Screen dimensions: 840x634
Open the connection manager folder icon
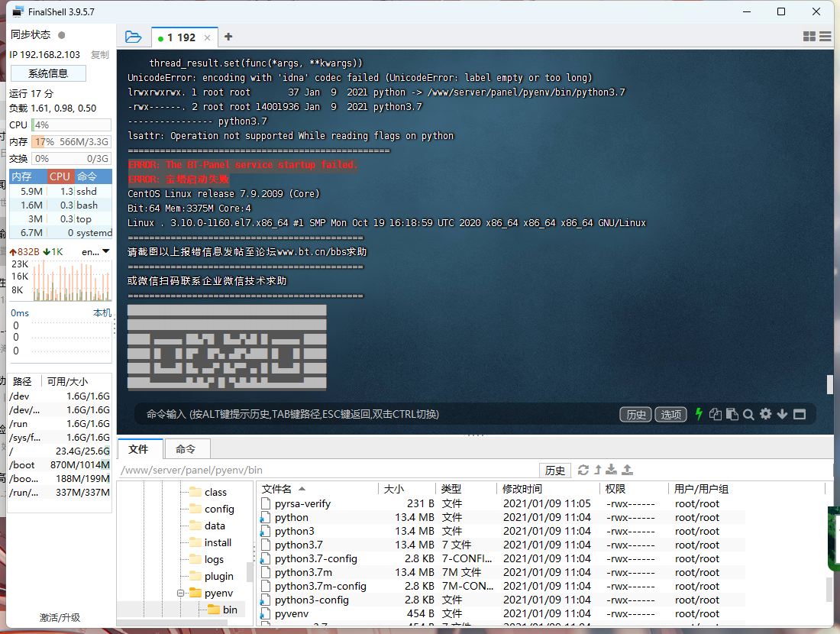click(x=133, y=37)
